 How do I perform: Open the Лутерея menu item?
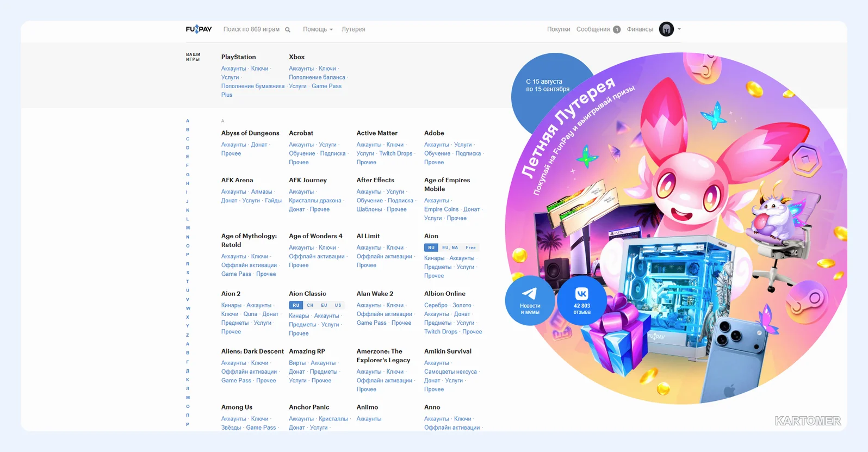tap(354, 29)
